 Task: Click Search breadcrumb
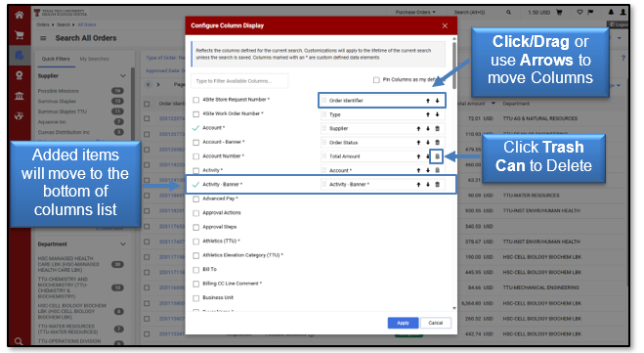tap(64, 24)
